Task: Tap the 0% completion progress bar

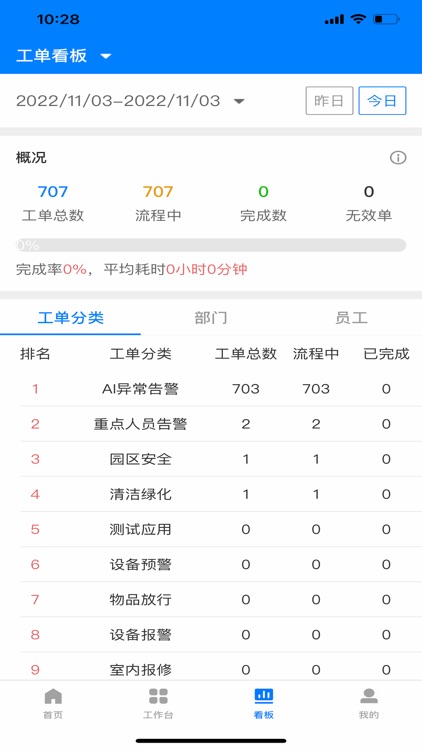Action: [211, 245]
